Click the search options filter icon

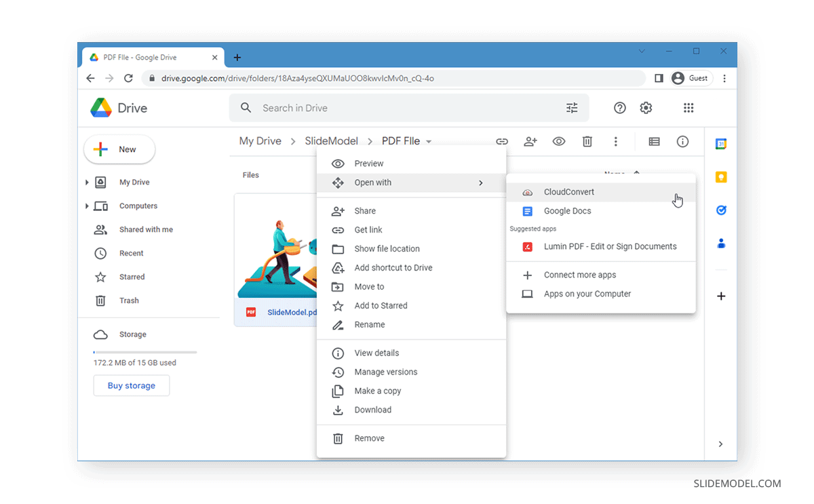coord(572,108)
